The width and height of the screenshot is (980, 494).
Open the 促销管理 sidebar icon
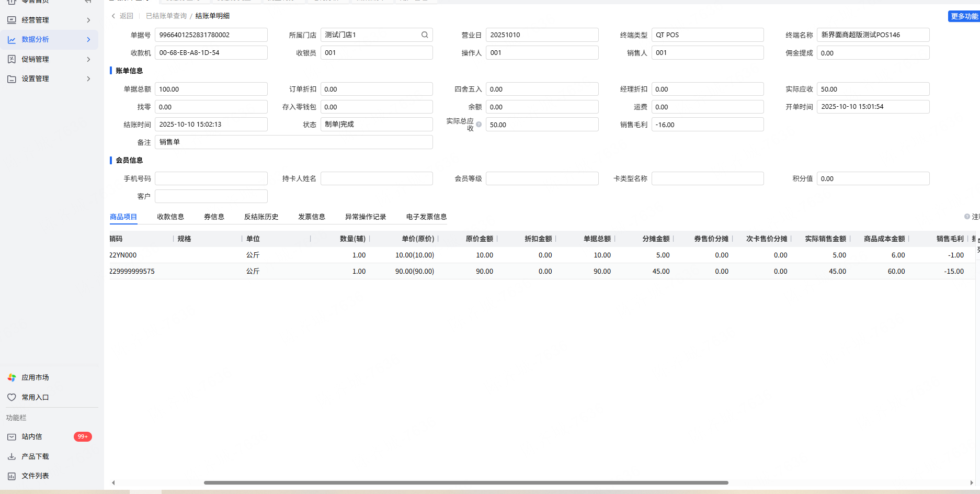point(12,59)
